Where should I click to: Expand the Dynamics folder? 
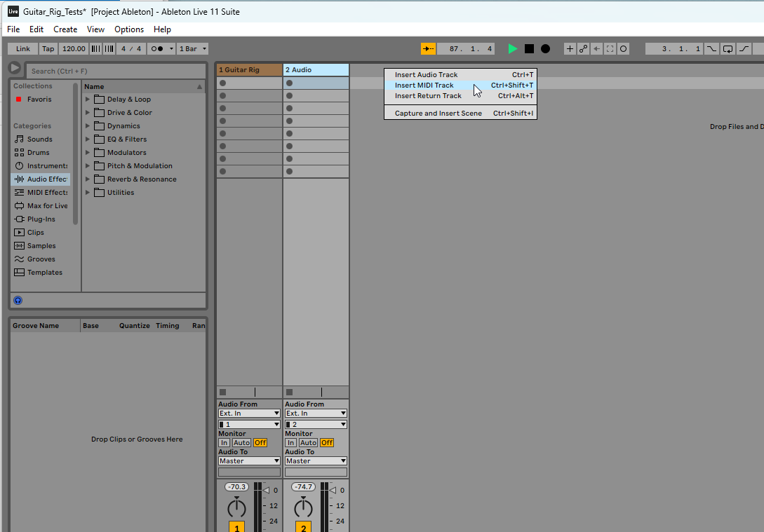(88, 125)
